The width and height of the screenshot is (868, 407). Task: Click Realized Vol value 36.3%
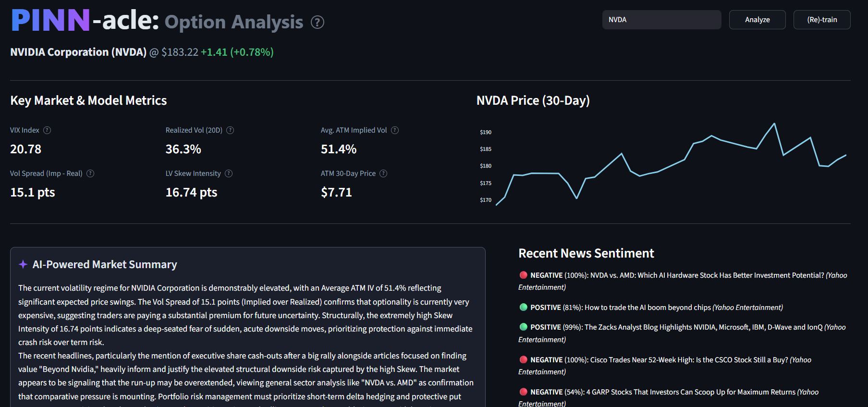pos(183,149)
